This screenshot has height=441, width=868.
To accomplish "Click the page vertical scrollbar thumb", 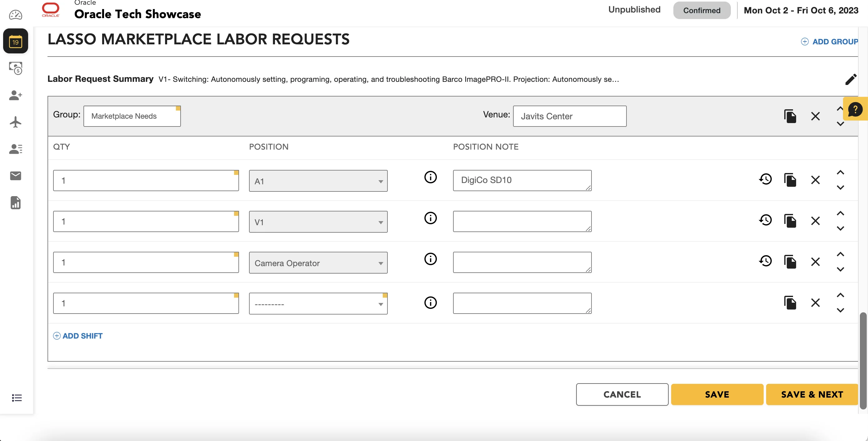I will pyautogui.click(x=863, y=360).
